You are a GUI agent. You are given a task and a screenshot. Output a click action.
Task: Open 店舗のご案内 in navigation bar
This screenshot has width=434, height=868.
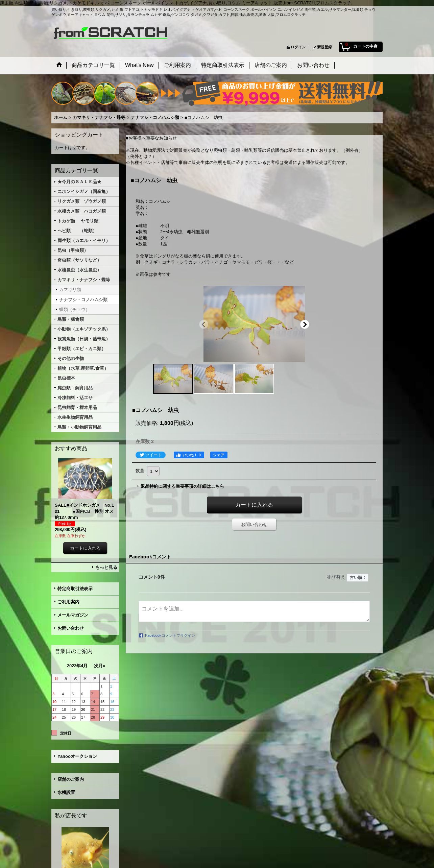(x=270, y=65)
